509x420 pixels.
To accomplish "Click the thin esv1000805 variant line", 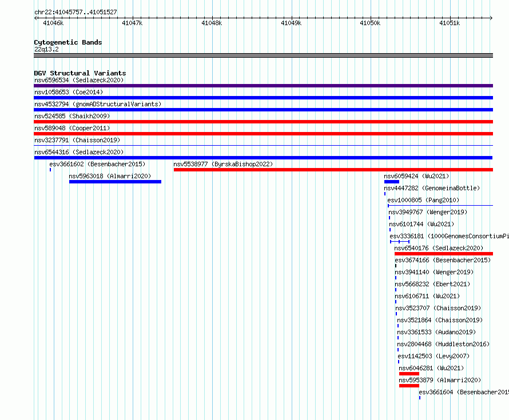I will point(440,205).
